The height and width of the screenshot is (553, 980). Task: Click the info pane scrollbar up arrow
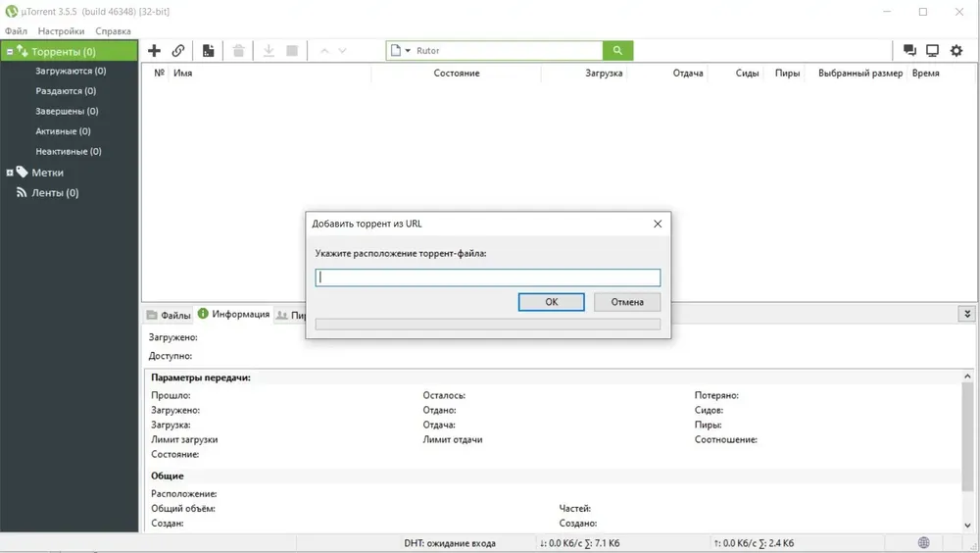(967, 376)
